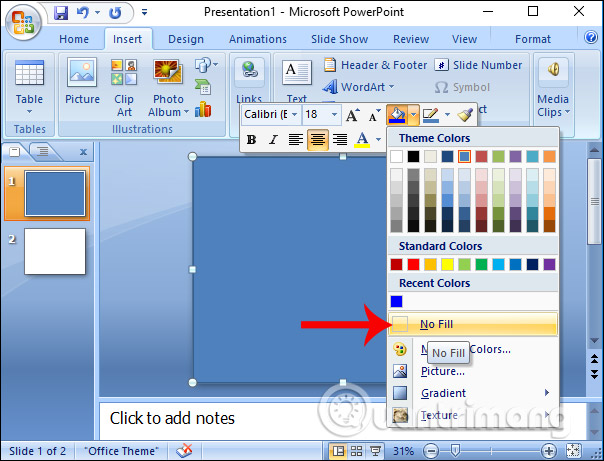Viewport: 604px width, 461px height.
Task: Select the blue recent color swatch
Action: (x=396, y=301)
